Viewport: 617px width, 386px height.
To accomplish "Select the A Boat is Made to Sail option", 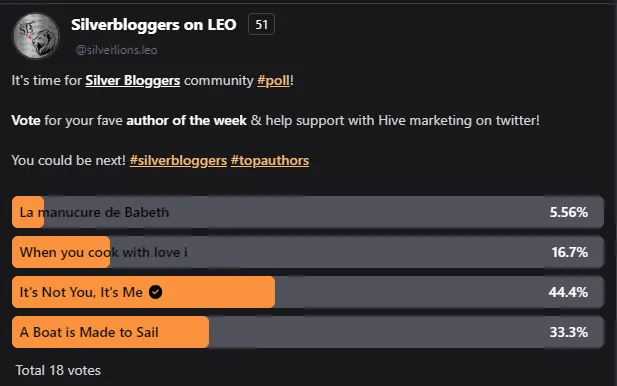I will pyautogui.click(x=308, y=332).
